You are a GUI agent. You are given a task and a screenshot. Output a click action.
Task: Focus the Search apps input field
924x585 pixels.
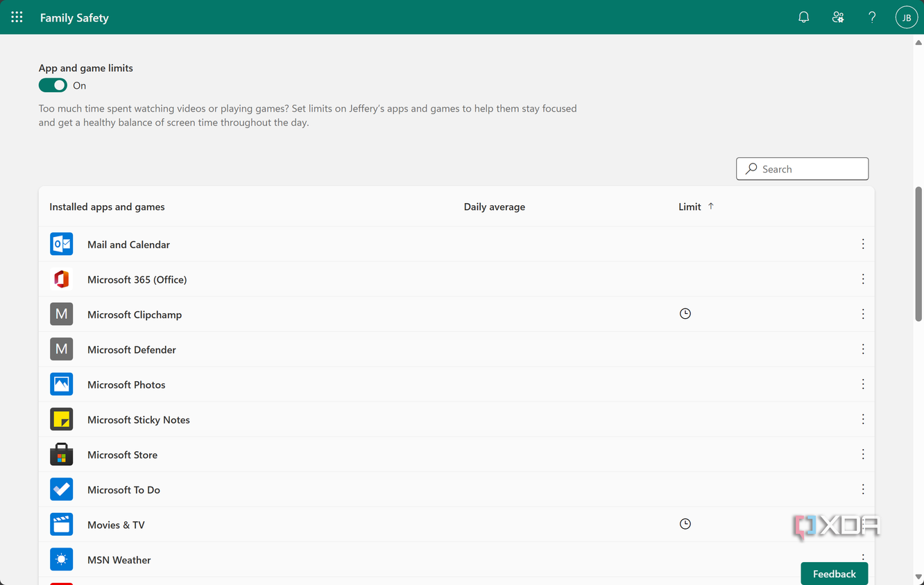pos(802,168)
